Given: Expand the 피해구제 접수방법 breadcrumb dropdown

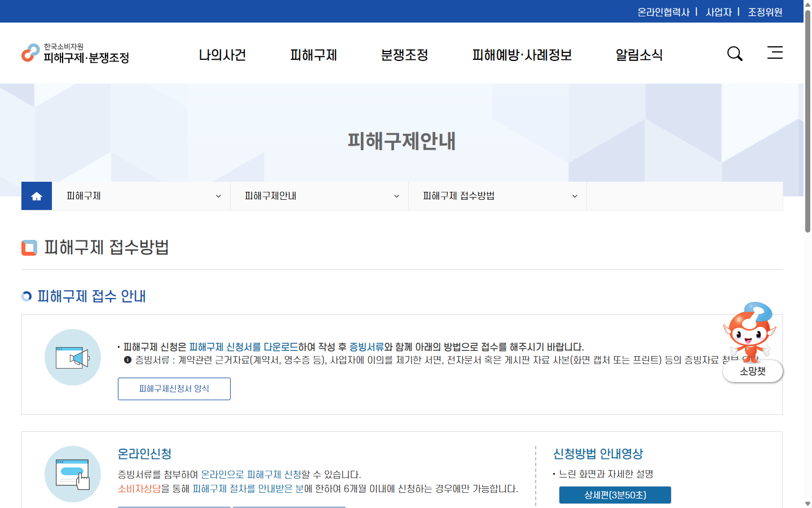Looking at the screenshot, I should 497,196.
